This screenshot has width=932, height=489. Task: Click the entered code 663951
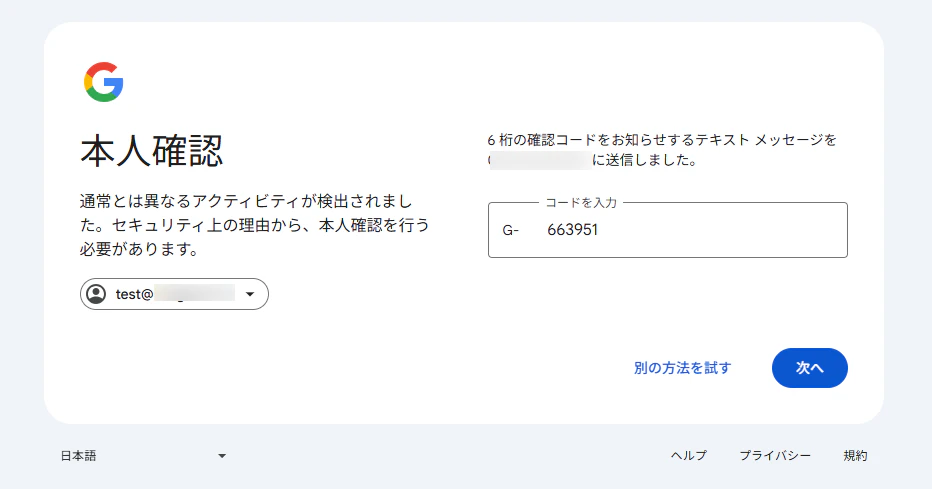tap(572, 230)
